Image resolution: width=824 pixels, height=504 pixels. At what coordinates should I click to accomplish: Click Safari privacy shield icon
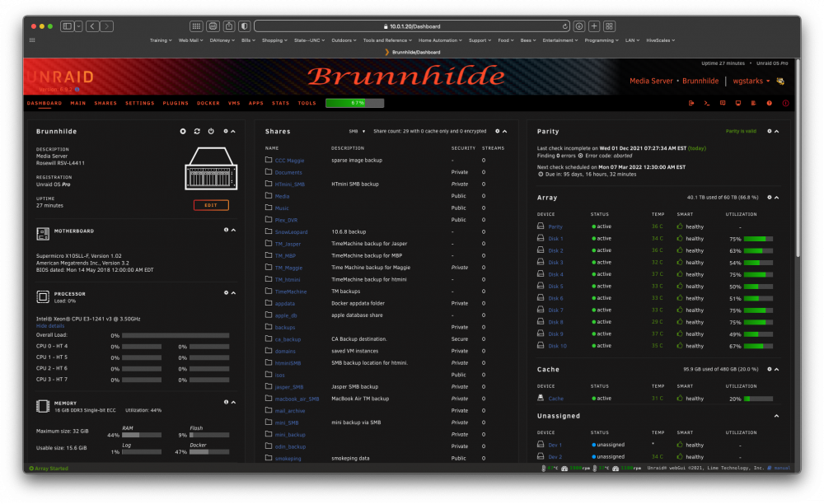pos(245,26)
